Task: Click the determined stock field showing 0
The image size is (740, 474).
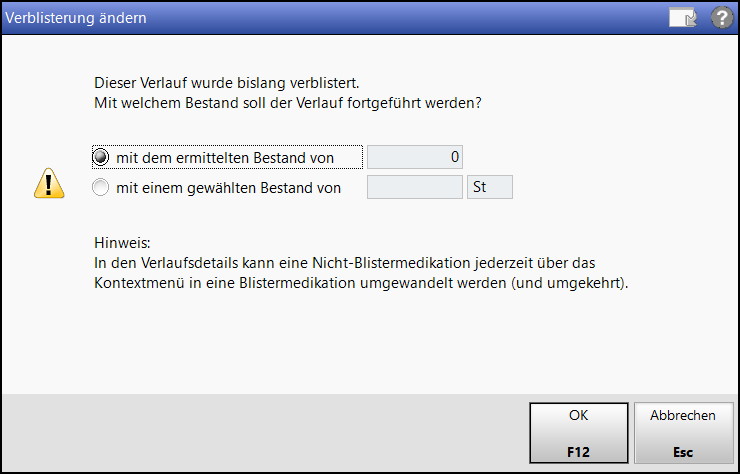Action: (415, 157)
